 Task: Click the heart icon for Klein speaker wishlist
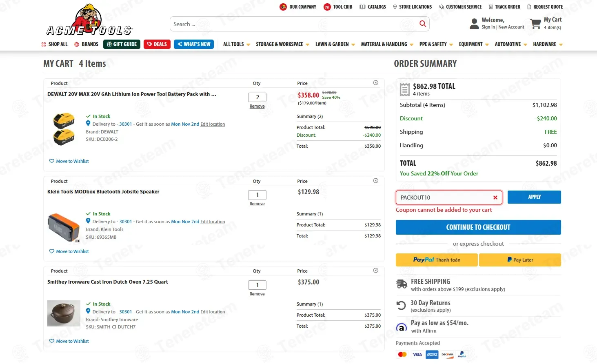click(51, 251)
